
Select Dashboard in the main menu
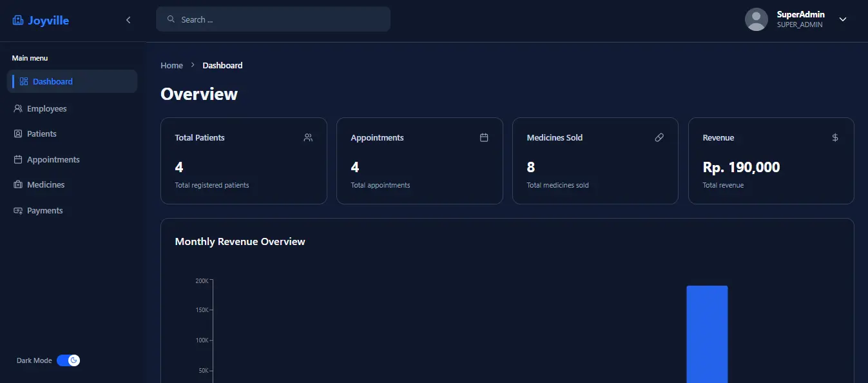tap(53, 82)
